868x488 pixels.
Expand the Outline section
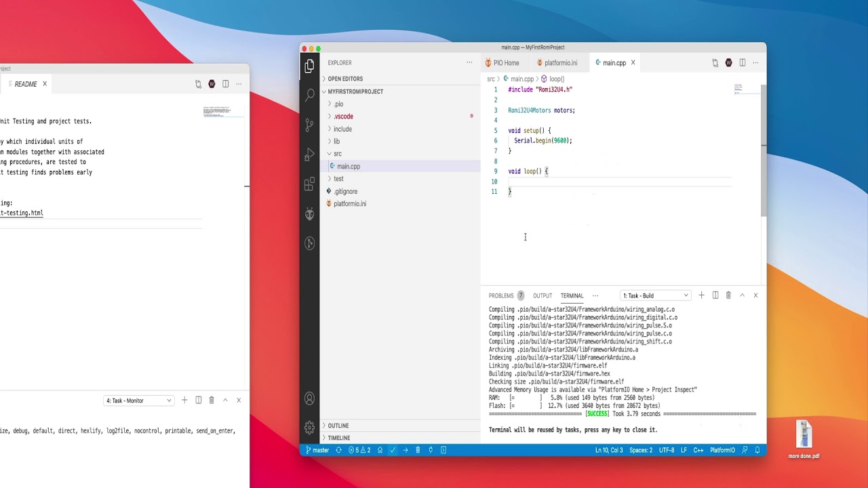338,426
